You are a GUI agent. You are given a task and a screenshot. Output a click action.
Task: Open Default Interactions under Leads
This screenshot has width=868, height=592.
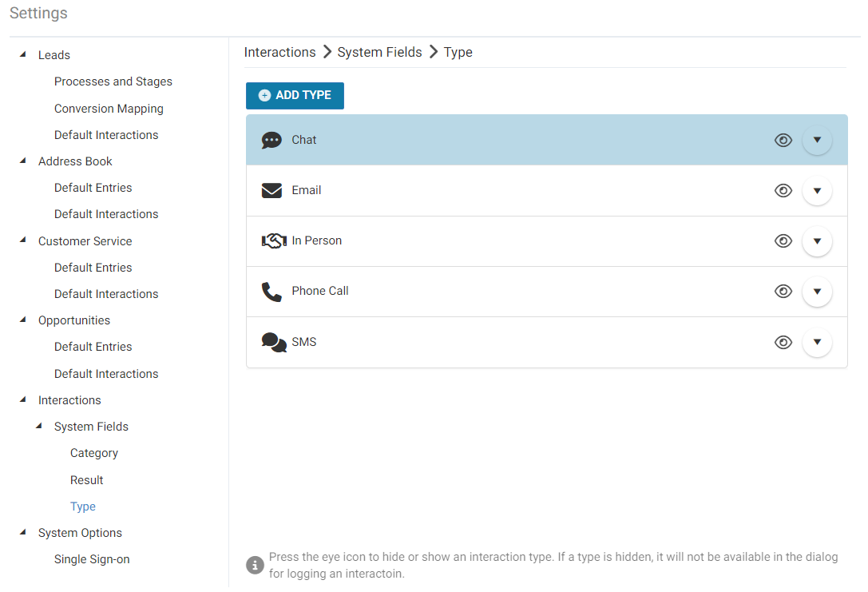click(x=106, y=134)
